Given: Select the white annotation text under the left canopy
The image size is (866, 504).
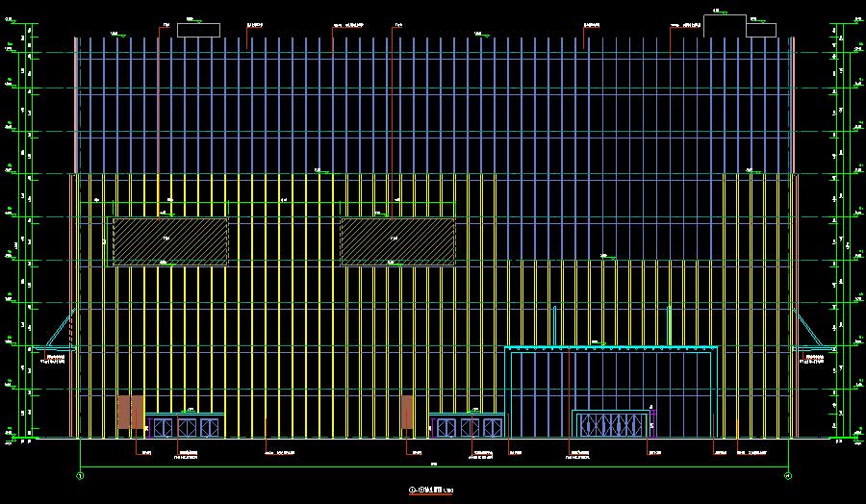Looking at the screenshot, I should pos(57,360).
